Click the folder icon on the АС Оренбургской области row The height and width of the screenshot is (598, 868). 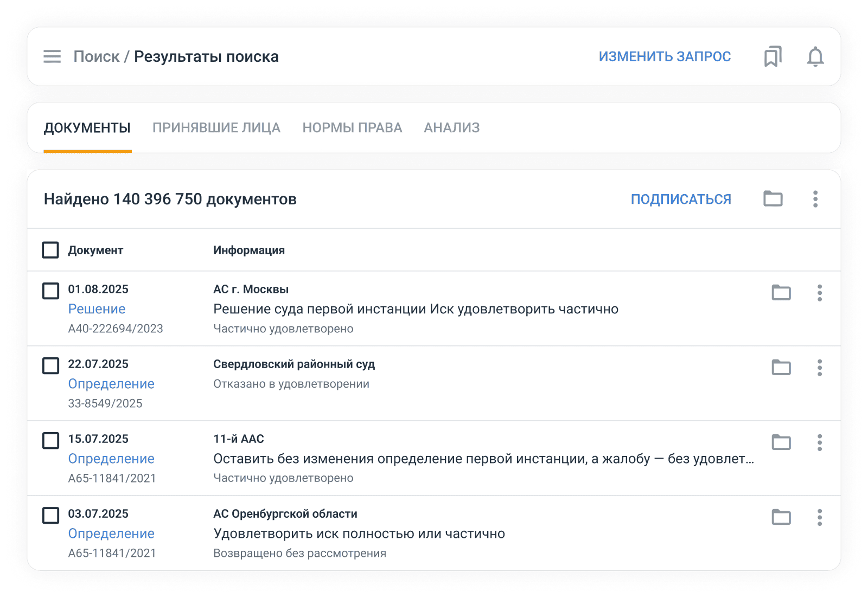[781, 517]
